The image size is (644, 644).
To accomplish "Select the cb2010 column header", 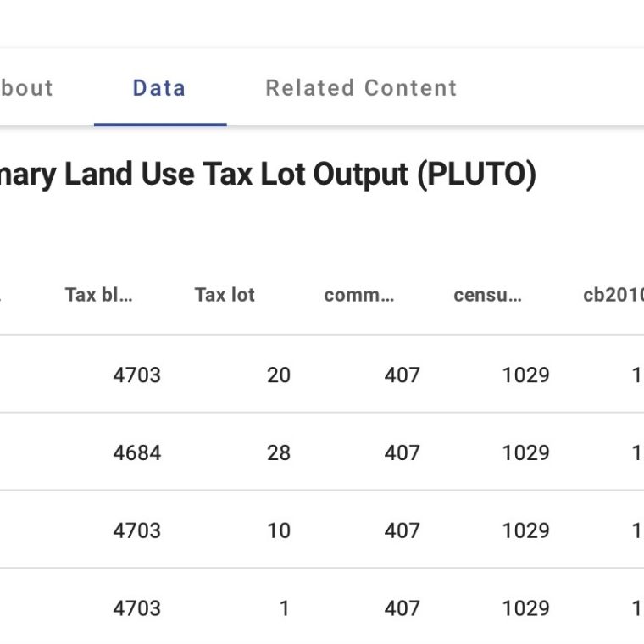I will coord(613,295).
